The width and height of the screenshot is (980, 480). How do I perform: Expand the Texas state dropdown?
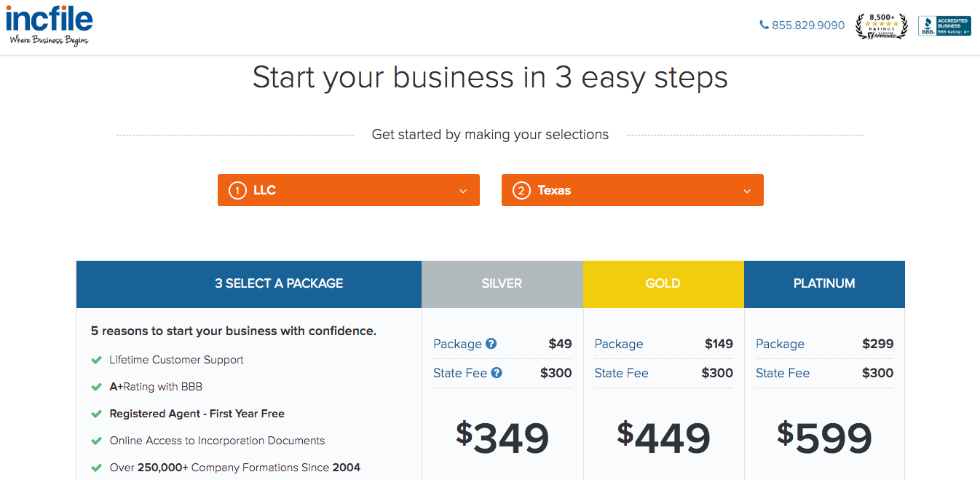pyautogui.click(x=633, y=190)
